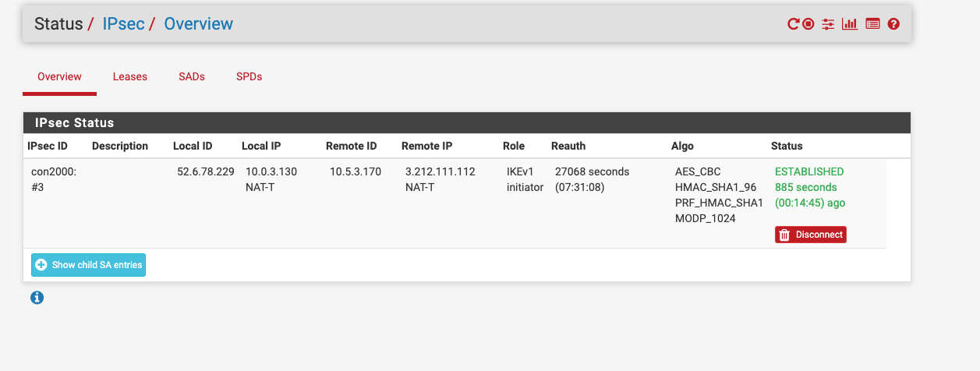The width and height of the screenshot is (980, 371).
Task: Open the status graph bar-chart icon
Action: click(850, 24)
